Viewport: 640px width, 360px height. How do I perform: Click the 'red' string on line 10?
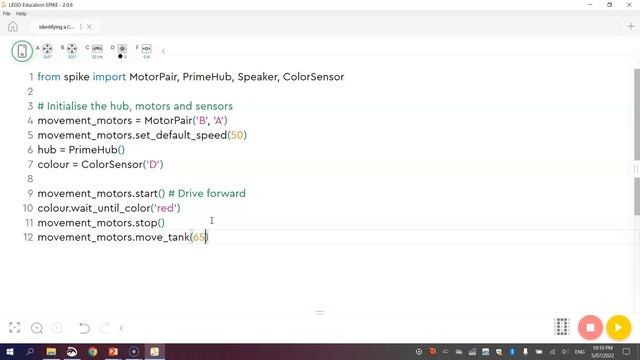pyautogui.click(x=165, y=208)
